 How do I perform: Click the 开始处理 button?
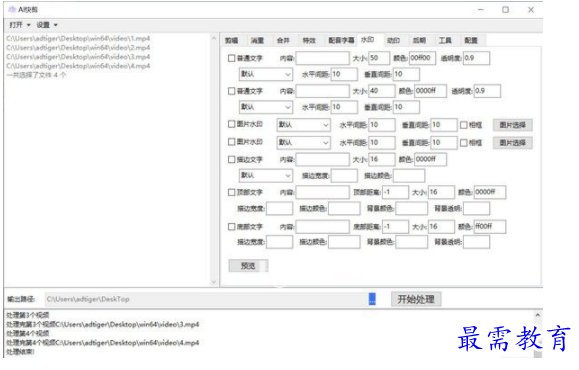tap(416, 299)
